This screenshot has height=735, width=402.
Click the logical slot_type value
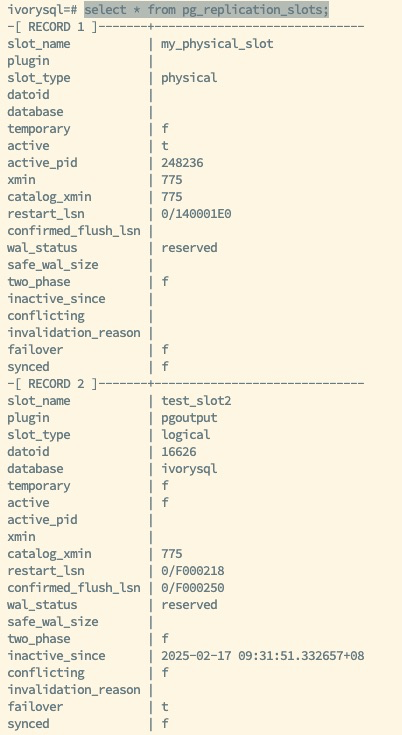tap(186, 435)
